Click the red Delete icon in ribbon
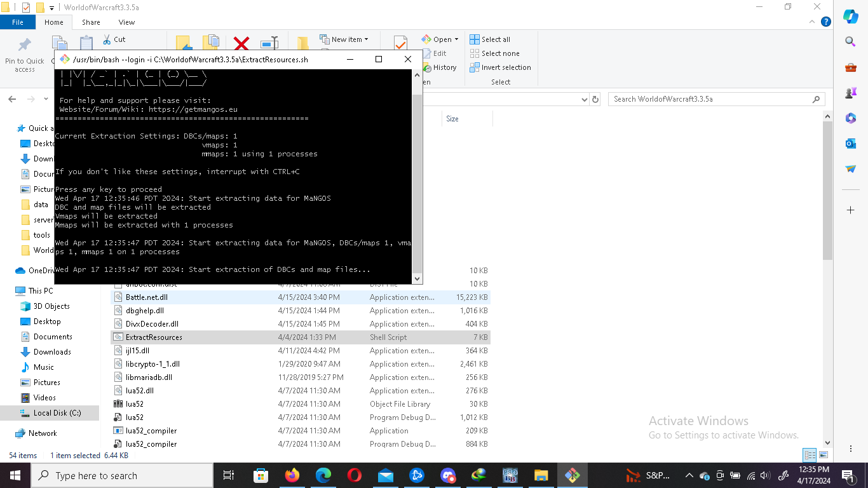Image resolution: width=868 pixels, height=488 pixels. (x=241, y=44)
